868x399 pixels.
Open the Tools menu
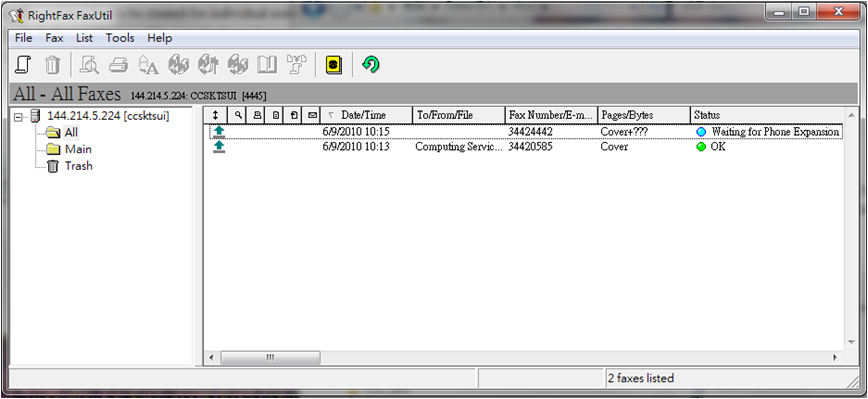click(120, 38)
